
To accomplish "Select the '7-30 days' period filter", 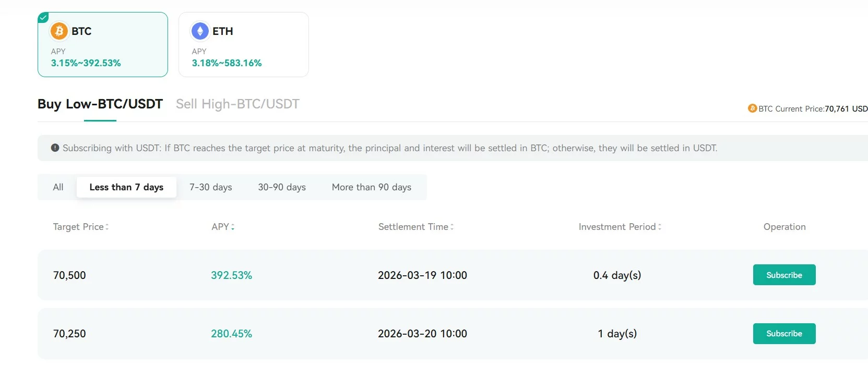I will [210, 187].
